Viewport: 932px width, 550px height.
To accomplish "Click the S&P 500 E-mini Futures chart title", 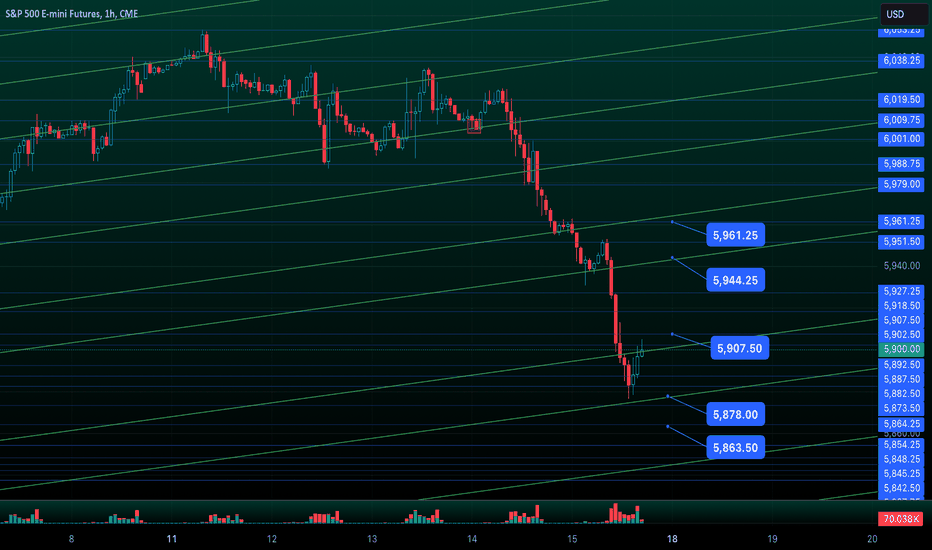I will point(71,14).
